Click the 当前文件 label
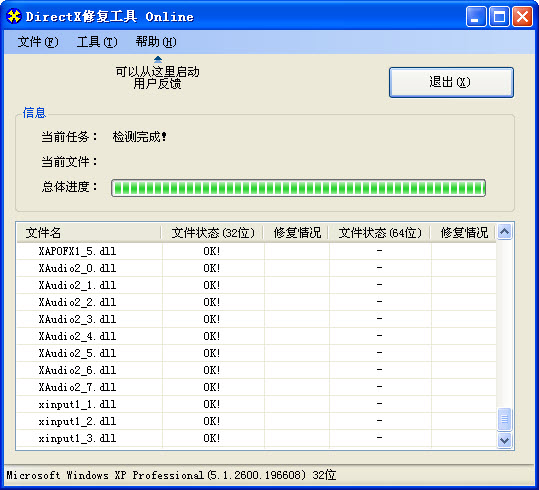Screen dimensions: 539x490 69,162
